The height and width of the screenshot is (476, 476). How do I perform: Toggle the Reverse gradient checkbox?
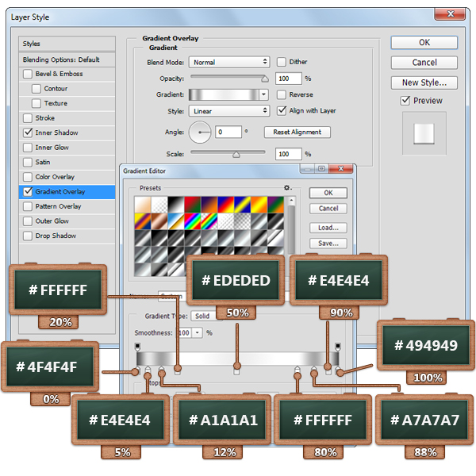[282, 94]
